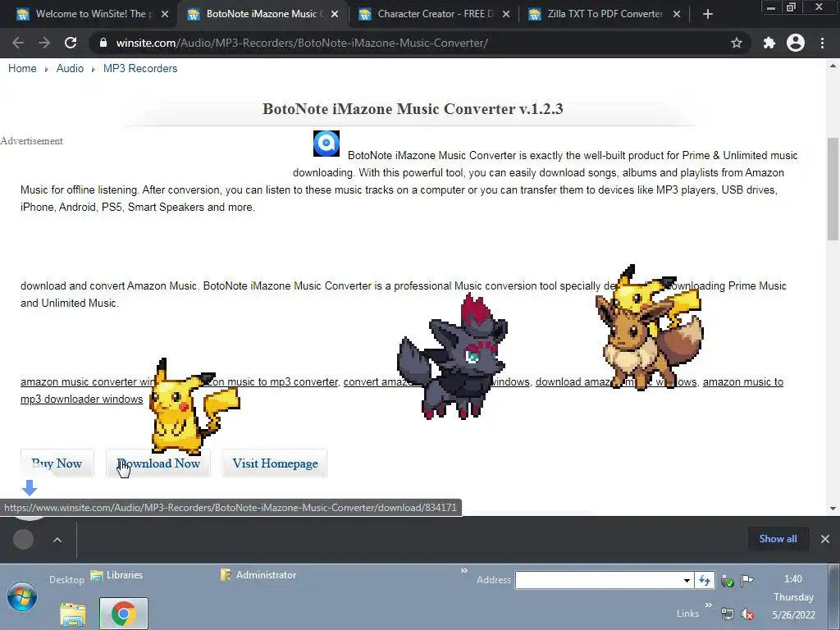
Task: Expand the download item options chevron
Action: [57, 540]
